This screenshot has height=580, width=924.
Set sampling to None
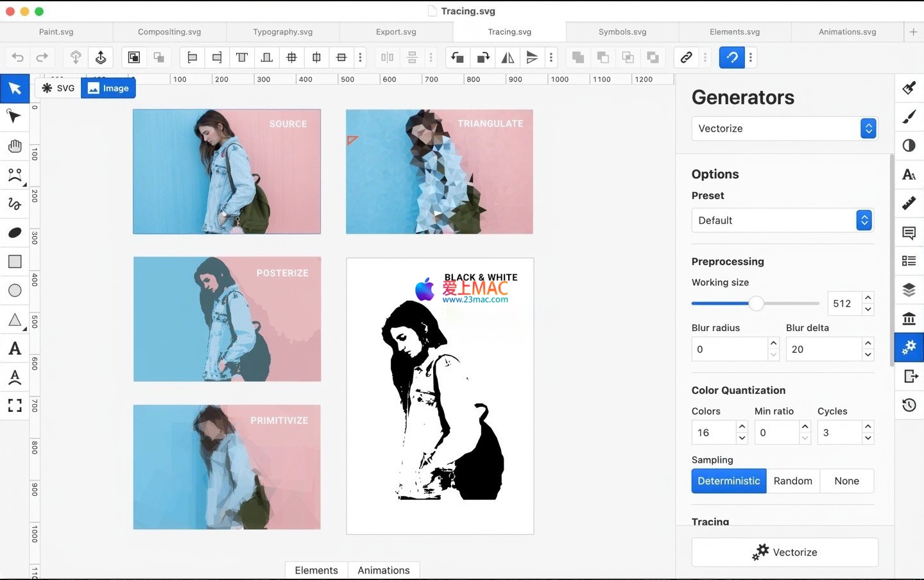[x=846, y=481]
